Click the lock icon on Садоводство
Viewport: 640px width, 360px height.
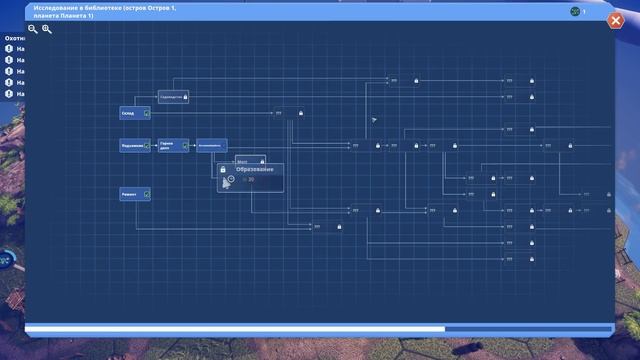coord(185,97)
